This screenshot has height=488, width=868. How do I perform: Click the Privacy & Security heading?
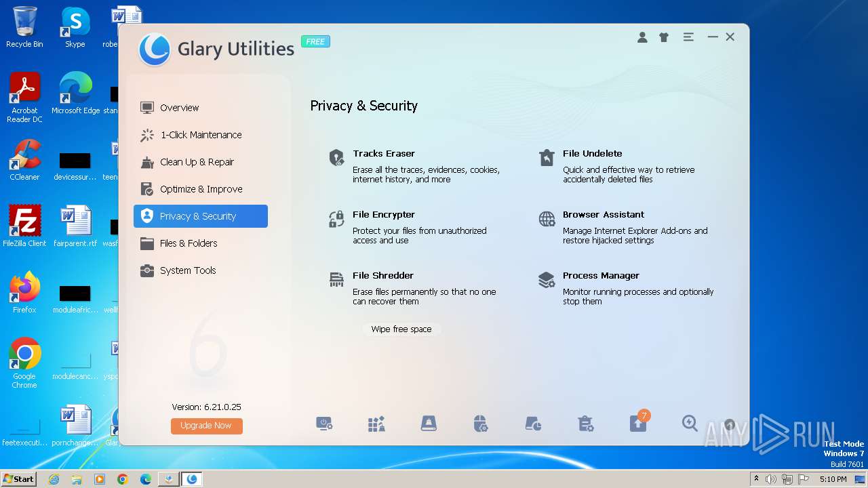click(x=364, y=106)
